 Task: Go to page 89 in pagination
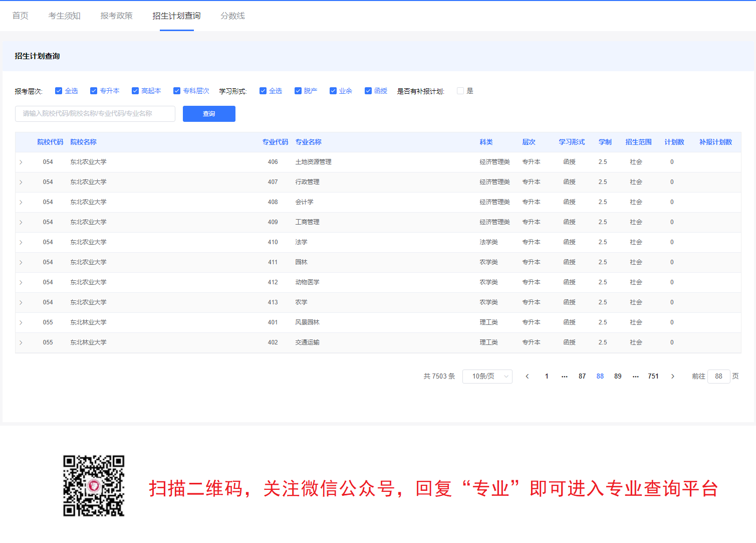click(618, 376)
